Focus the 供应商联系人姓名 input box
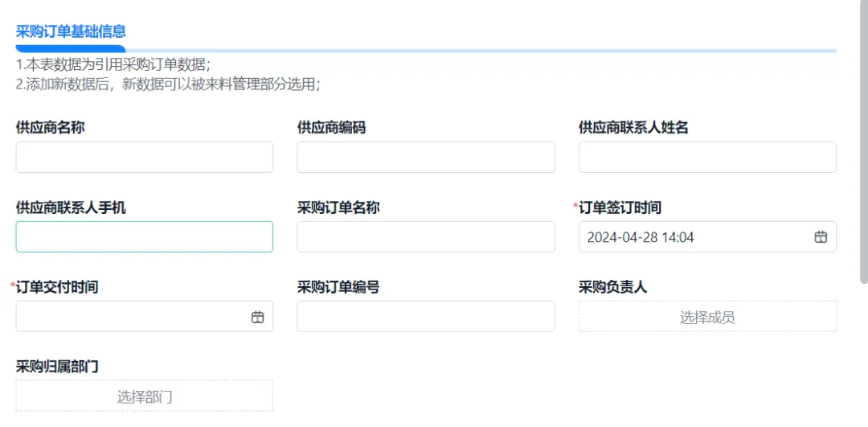This screenshot has height=427, width=868. click(707, 158)
